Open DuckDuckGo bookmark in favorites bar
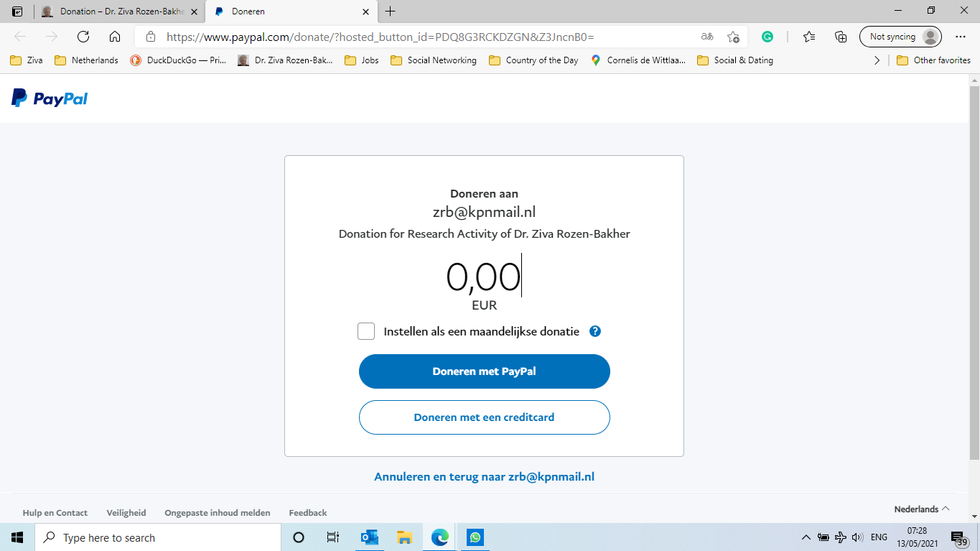 click(x=178, y=60)
